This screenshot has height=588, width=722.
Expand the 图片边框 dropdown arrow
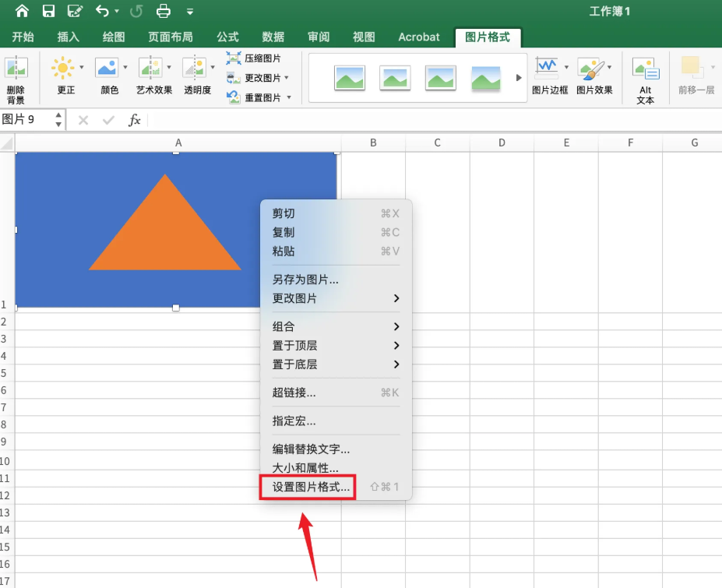click(x=567, y=67)
